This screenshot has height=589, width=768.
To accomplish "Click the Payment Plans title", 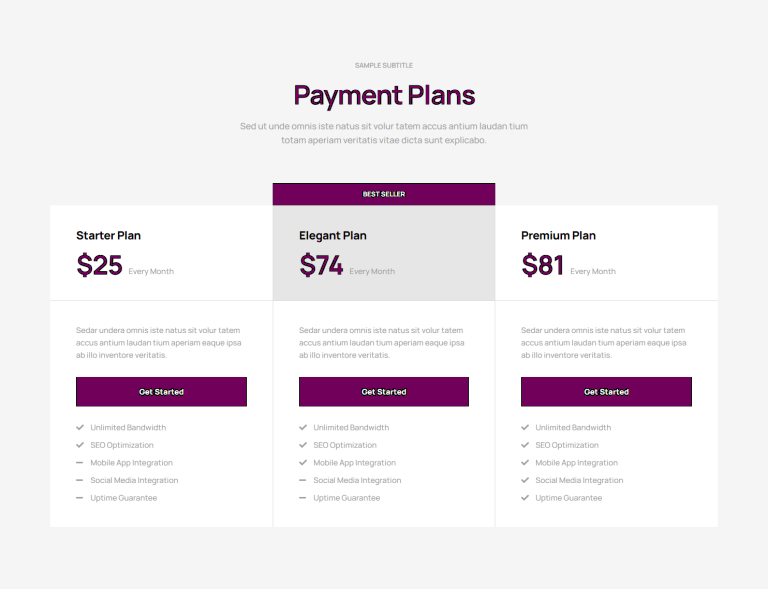I will point(384,95).
